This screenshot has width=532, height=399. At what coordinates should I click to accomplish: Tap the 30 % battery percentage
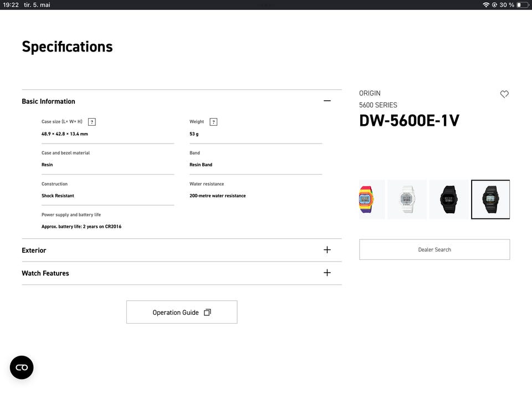click(507, 5)
